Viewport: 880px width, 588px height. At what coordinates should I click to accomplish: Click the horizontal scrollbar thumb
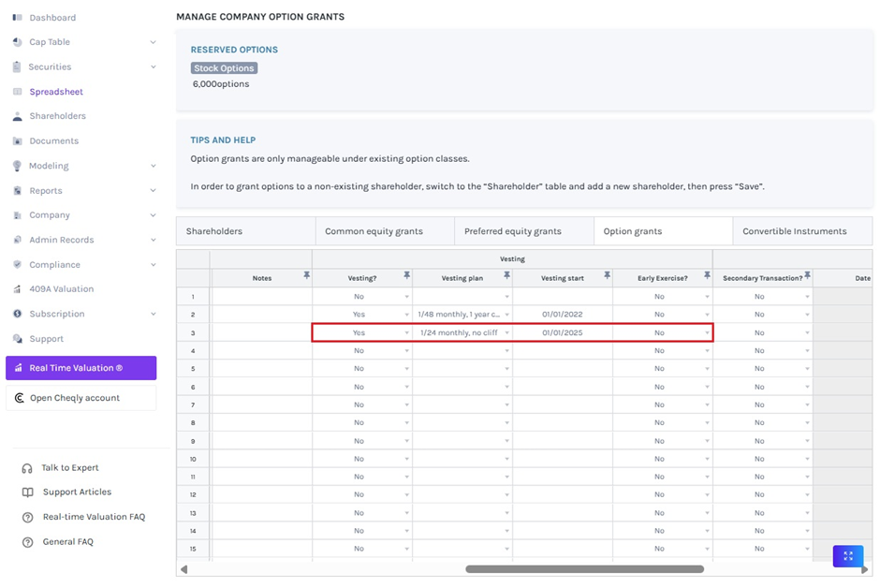584,568
